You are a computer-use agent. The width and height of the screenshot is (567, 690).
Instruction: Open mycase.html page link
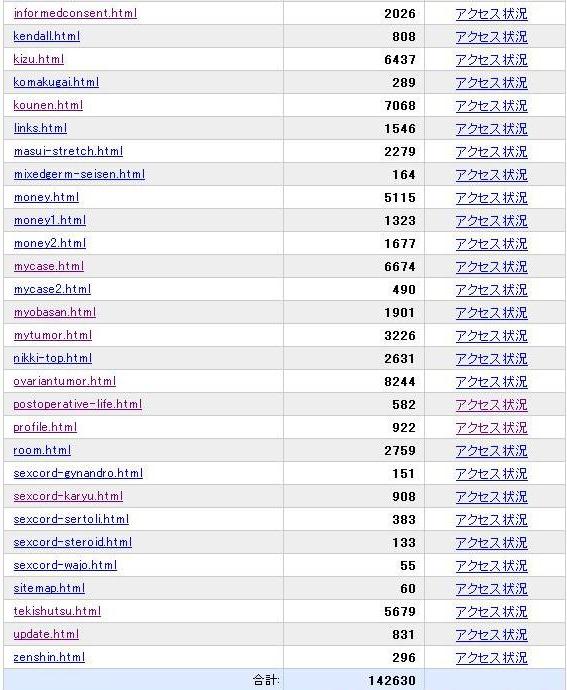tap(49, 266)
